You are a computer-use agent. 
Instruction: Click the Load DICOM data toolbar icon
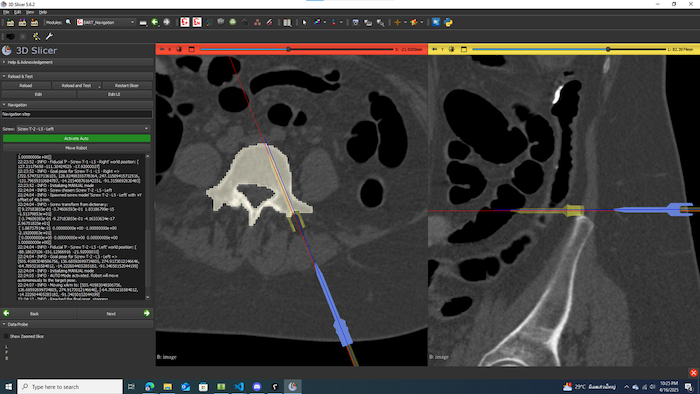[22, 22]
